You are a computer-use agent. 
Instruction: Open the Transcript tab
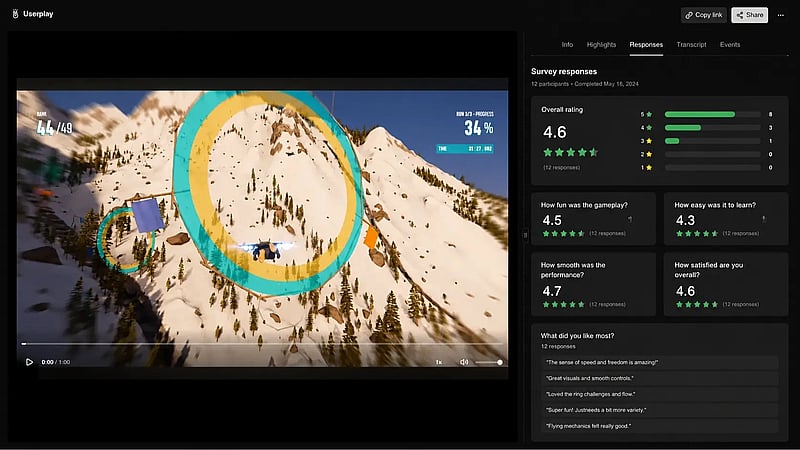pos(691,44)
